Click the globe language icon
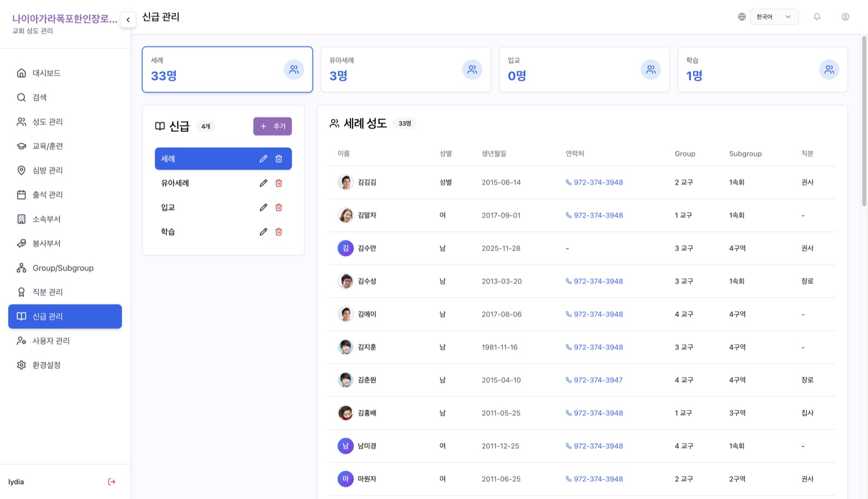 click(742, 17)
